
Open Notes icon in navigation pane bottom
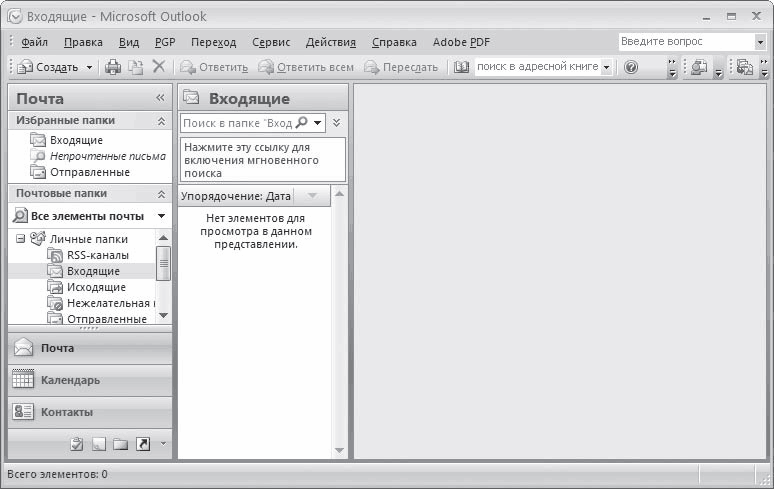tap(99, 444)
